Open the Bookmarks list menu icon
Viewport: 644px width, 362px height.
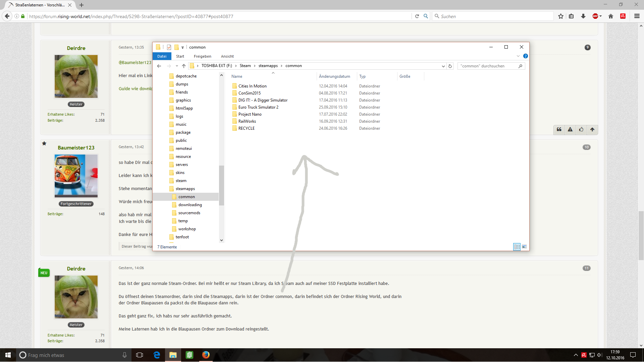[571, 16]
